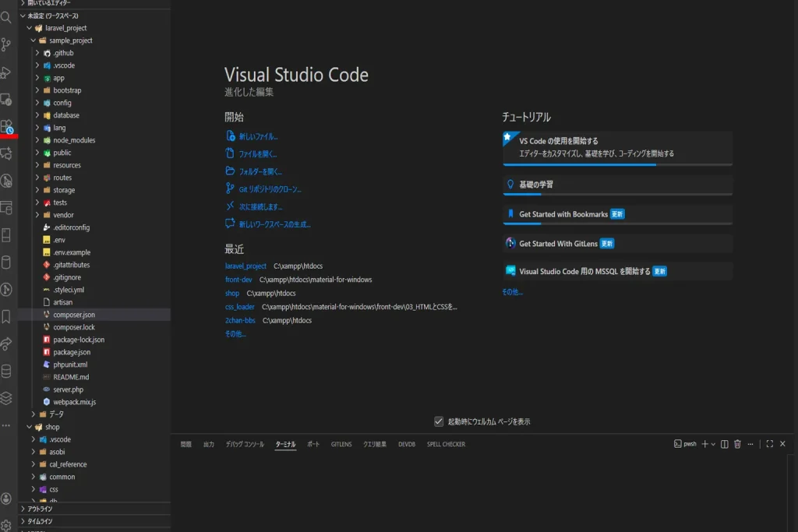Launch a new terminal with the plus icon
The height and width of the screenshot is (532, 798).
(x=704, y=444)
